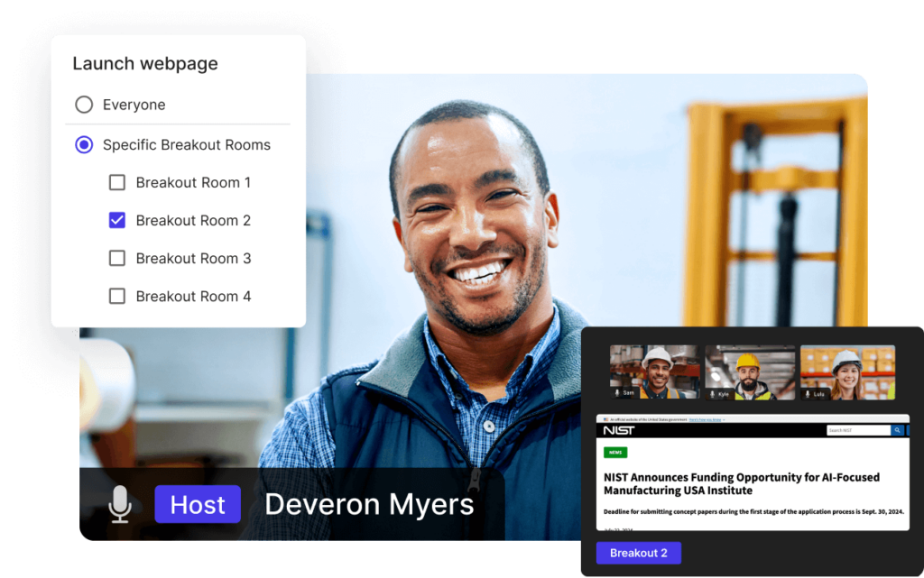Click the Breakout 2 button

(x=638, y=553)
